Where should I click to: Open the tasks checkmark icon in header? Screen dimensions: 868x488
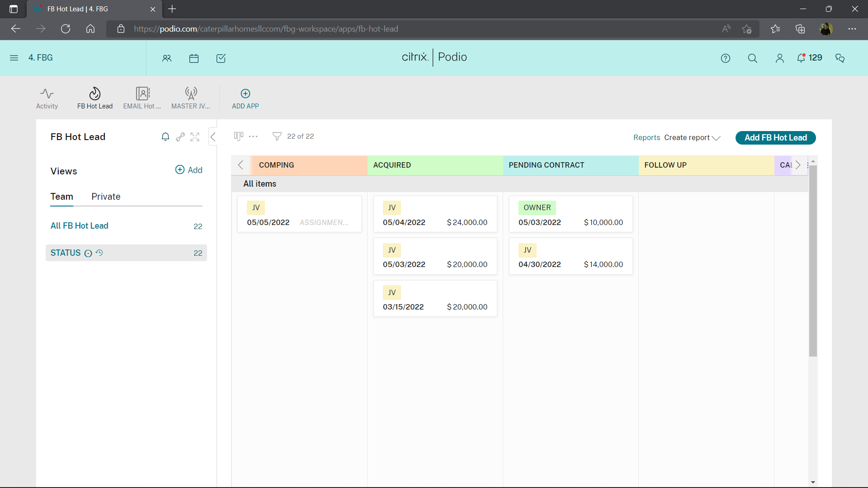pos(221,58)
